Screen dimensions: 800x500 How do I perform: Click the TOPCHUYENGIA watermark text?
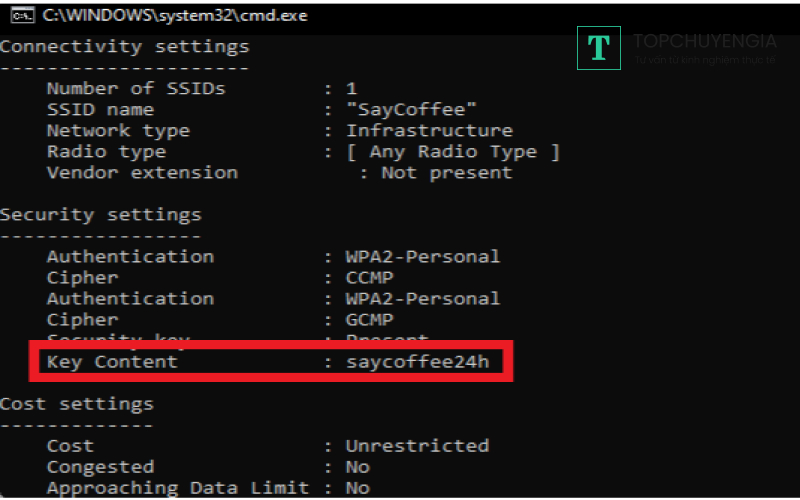704,41
